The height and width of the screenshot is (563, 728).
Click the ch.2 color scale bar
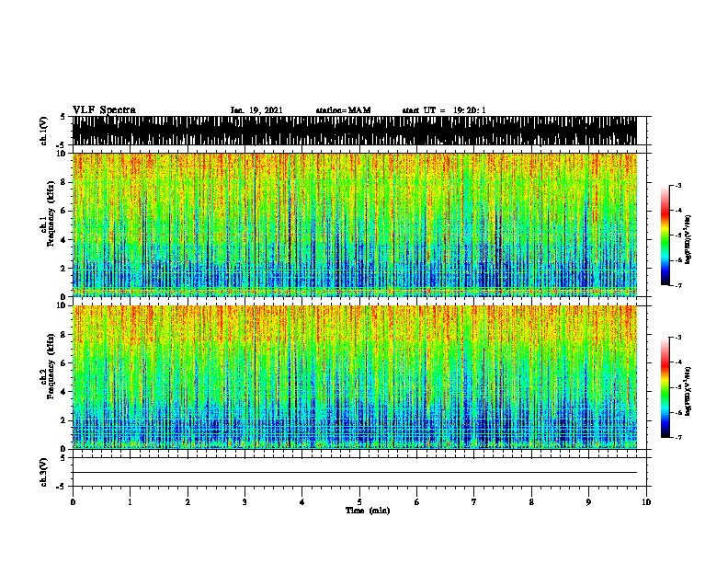[x=665, y=387]
